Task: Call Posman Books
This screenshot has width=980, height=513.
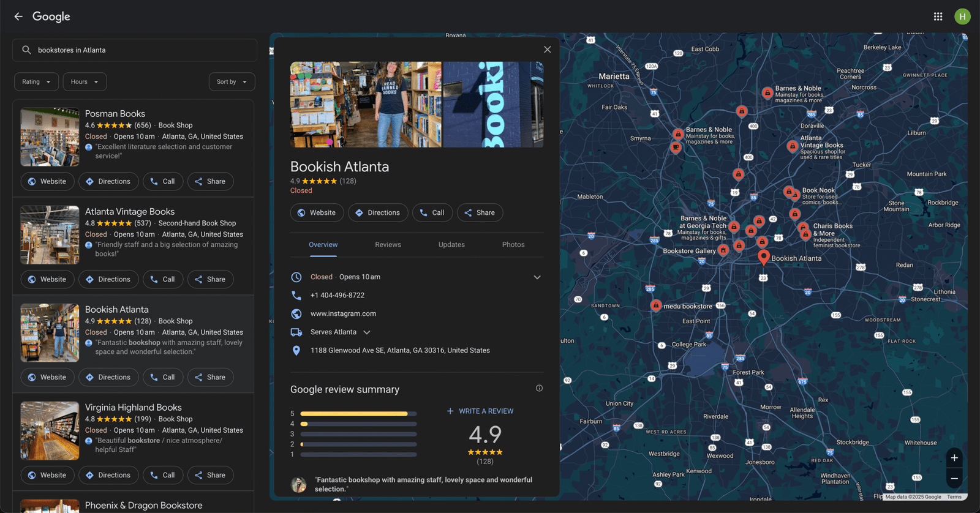Action: (163, 181)
